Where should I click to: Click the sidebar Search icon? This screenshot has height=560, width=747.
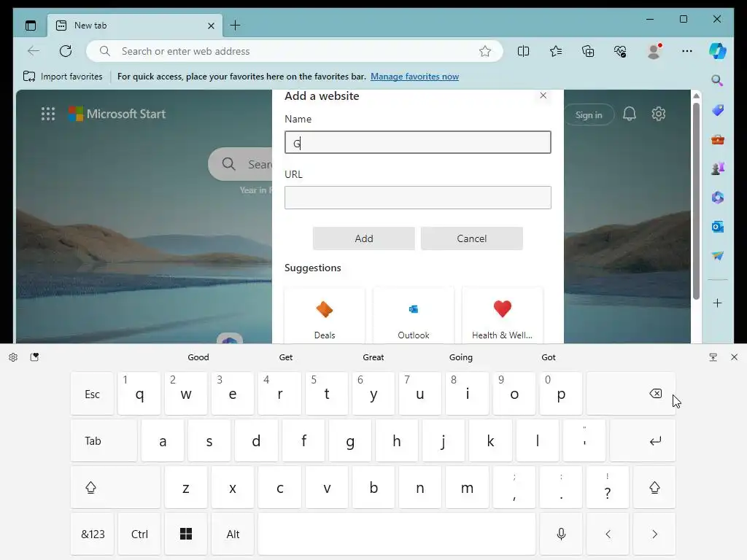tap(718, 80)
